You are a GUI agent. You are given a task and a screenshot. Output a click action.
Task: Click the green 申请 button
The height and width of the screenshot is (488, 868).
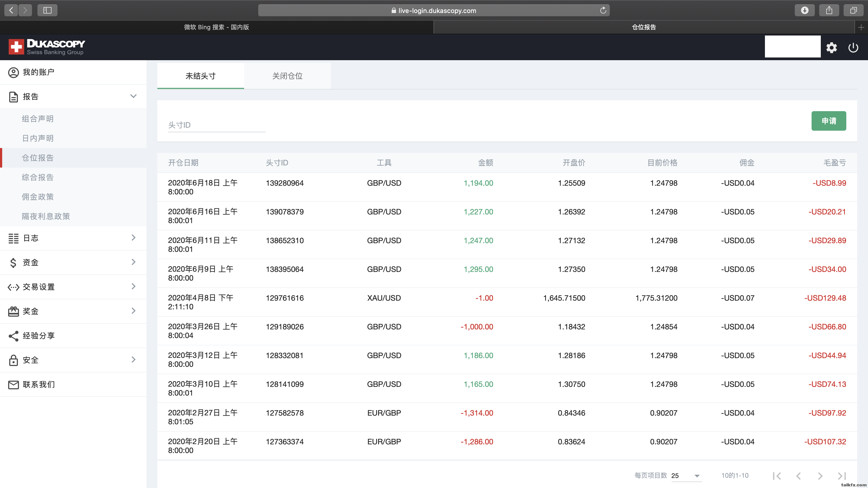click(829, 121)
